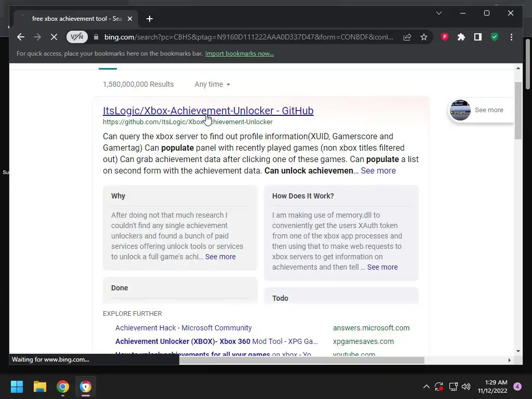
Task: Click the bing.com address bar URL
Action: click(248, 37)
